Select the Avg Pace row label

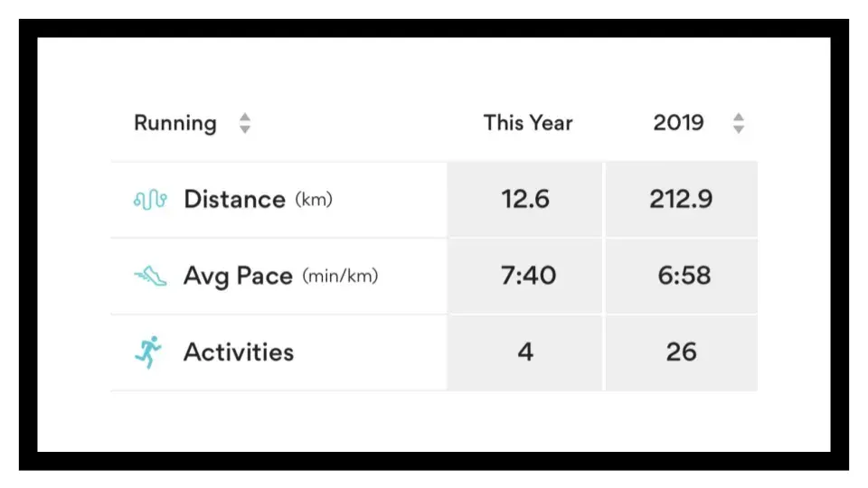click(238, 277)
